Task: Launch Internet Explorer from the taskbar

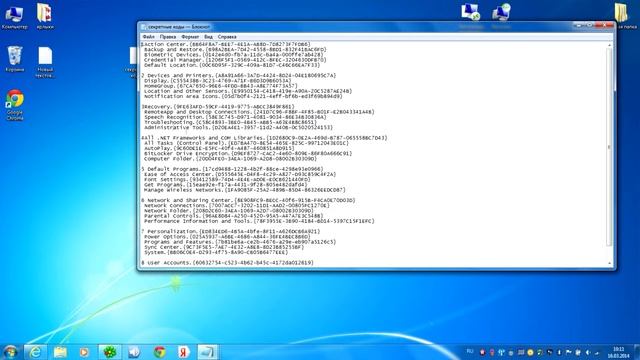Action: tap(35, 352)
